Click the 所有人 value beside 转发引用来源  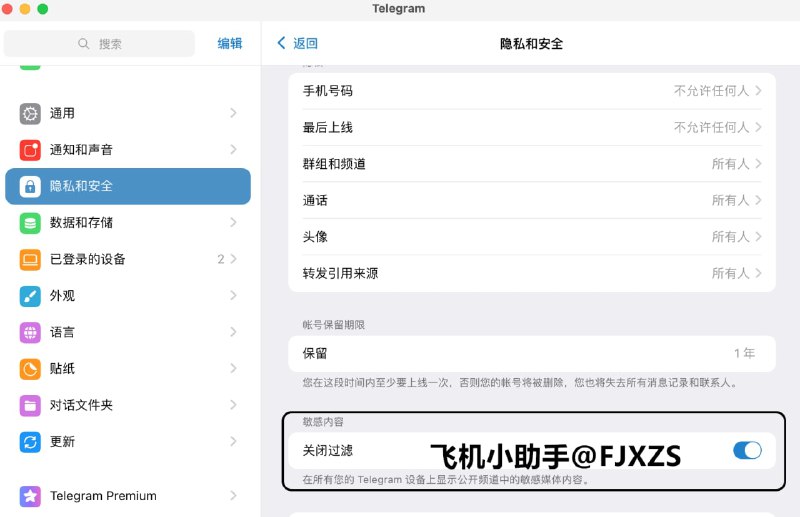(x=730, y=274)
